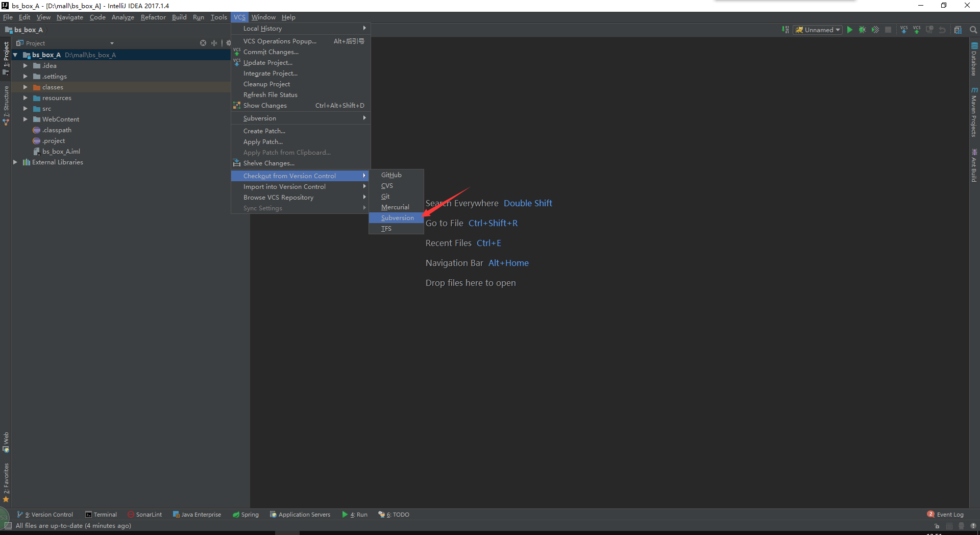Open Project Structure toolbar icon
Screen dimensions: 980x535
pyautogui.click(x=958, y=30)
